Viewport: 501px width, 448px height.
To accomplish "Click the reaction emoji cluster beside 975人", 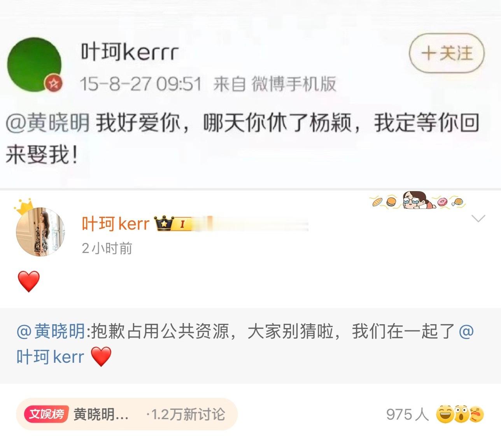I will [x=460, y=414].
